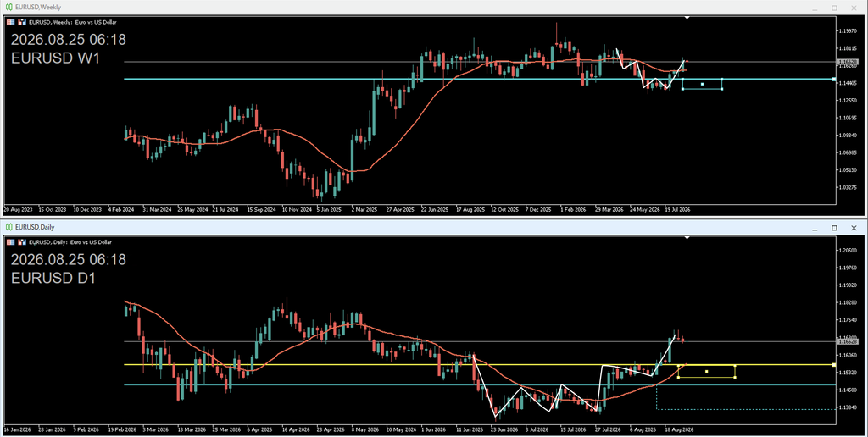The image size is (868, 437).
Task: Click the current price label 1.16628 in the Daily chart
Action: [848, 342]
